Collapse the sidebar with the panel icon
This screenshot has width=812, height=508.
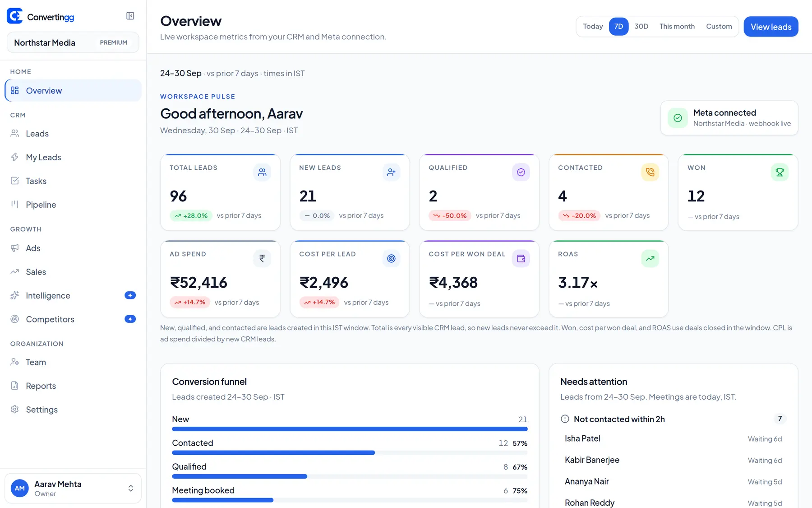130,16
